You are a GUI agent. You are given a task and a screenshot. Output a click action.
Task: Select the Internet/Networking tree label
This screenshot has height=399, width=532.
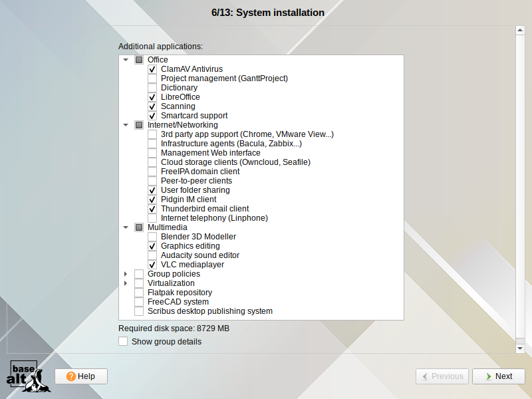182,125
